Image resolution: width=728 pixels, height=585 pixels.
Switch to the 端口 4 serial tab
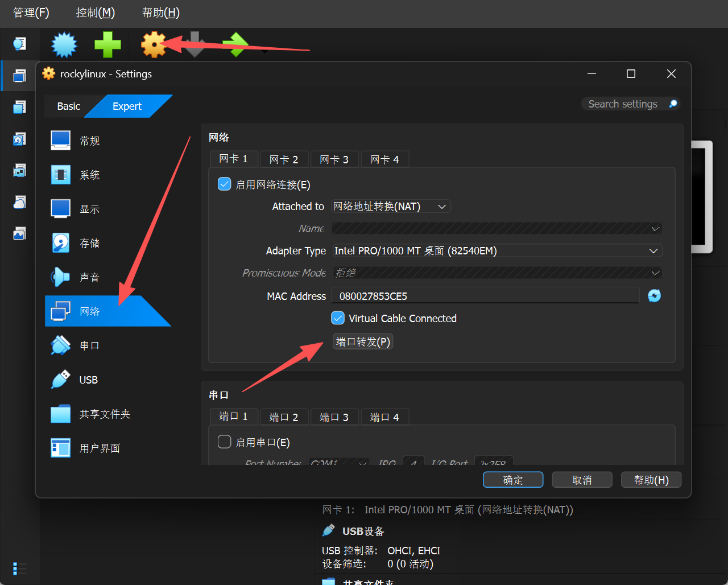[x=384, y=417]
